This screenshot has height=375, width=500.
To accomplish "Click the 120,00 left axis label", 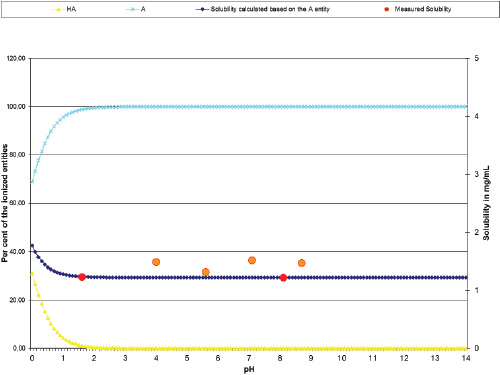I will tap(16, 58).
